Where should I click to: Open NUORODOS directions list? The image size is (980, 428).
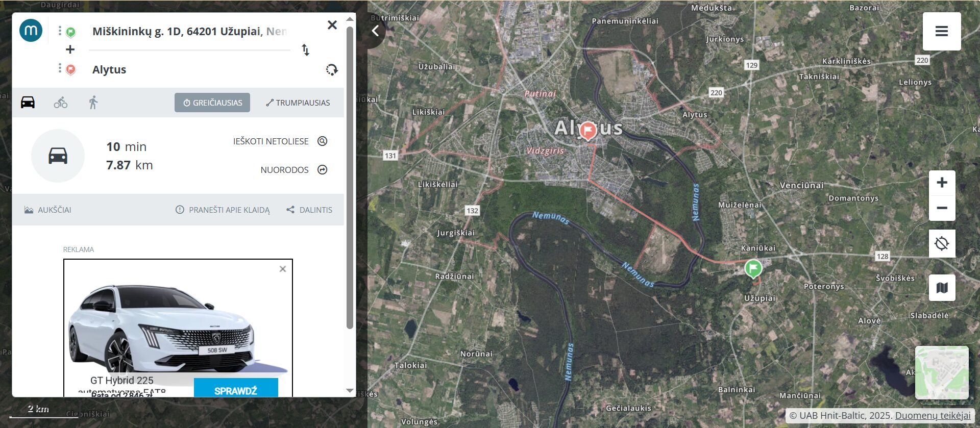click(294, 170)
